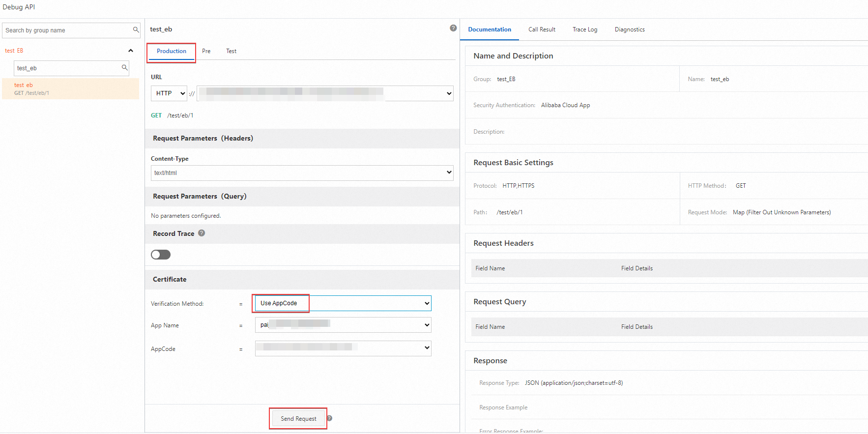Click the HTTP Method GET value
The height and width of the screenshot is (434, 868).
[x=741, y=186]
